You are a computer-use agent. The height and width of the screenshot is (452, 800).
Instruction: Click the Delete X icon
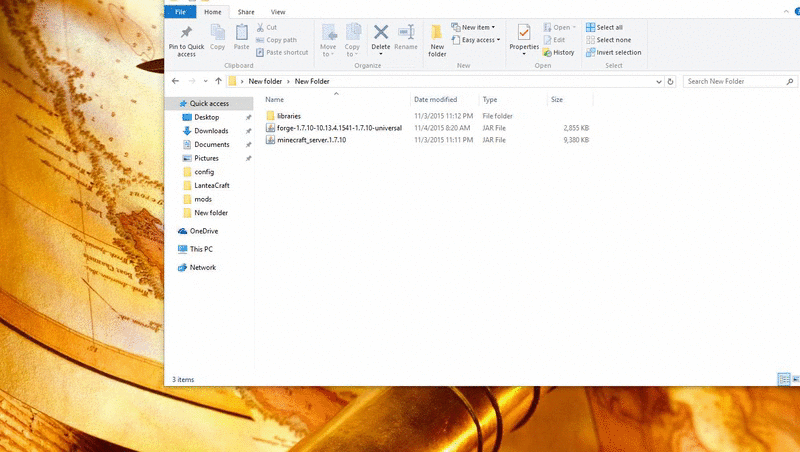pyautogui.click(x=381, y=32)
